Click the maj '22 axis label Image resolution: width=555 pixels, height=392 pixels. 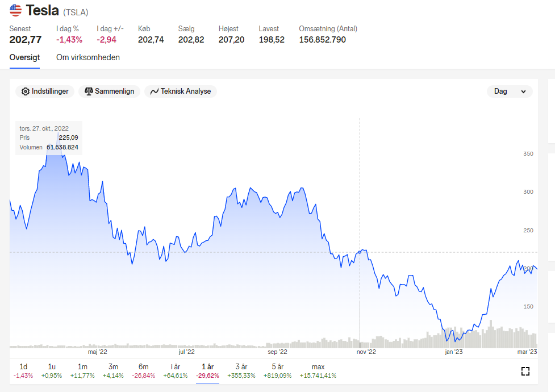tap(97, 352)
